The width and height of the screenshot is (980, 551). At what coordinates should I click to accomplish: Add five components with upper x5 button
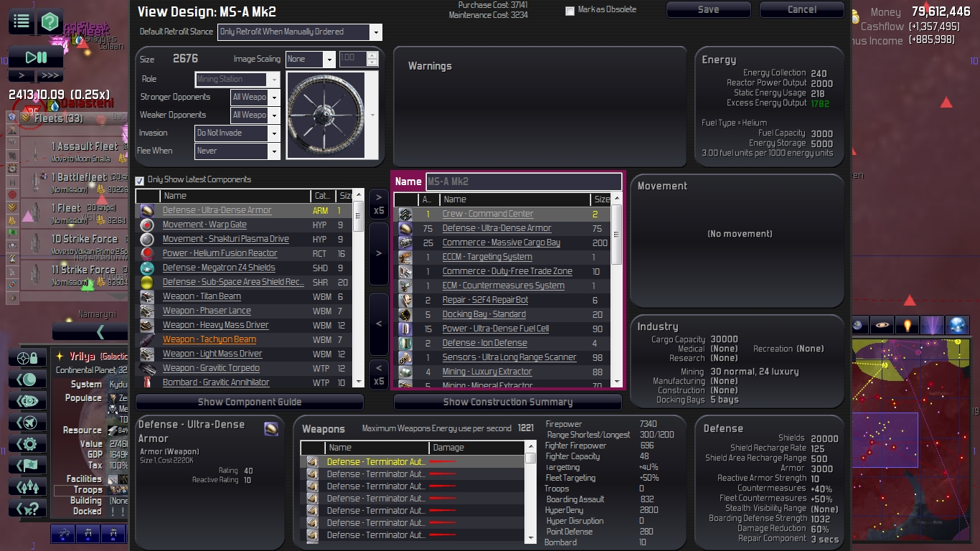pyautogui.click(x=379, y=204)
